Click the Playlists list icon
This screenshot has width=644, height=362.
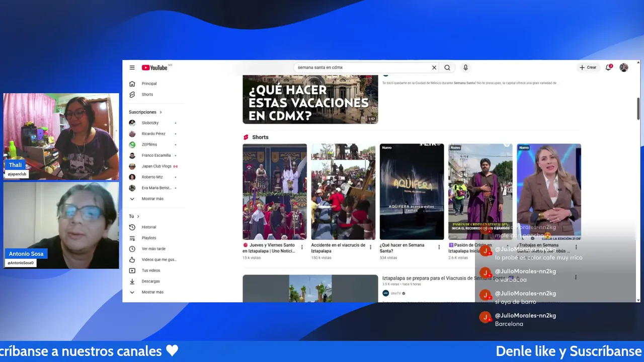click(132, 238)
